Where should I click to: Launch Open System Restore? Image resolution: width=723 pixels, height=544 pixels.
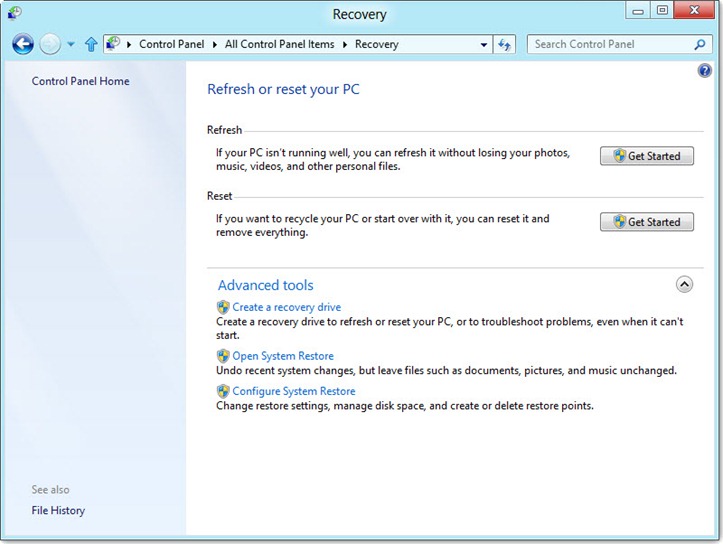283,356
